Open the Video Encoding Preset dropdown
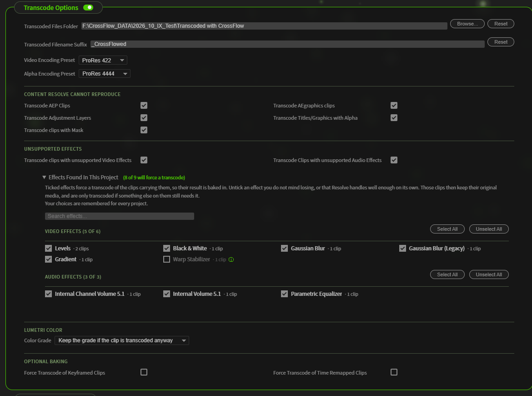Viewport: 532px width, 396px height. coord(103,60)
